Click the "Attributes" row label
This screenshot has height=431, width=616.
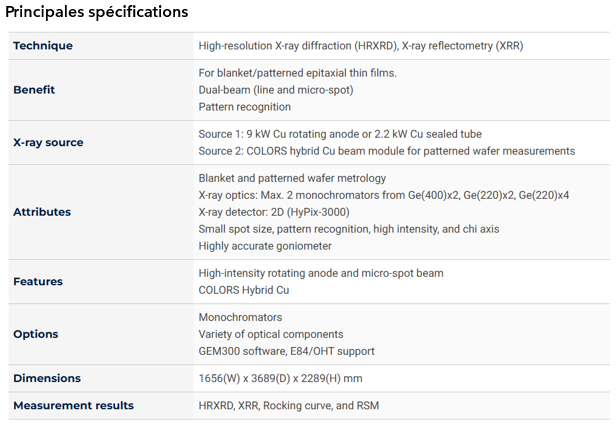tap(42, 212)
